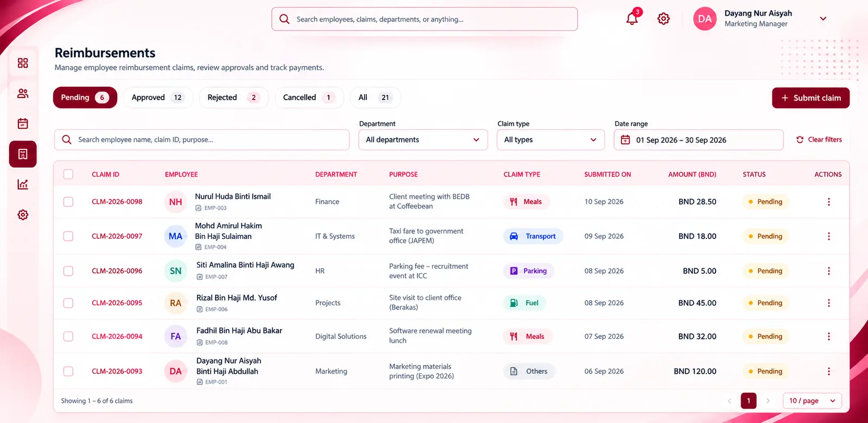Tick the checkbox for CLM-2026-0093

(68, 371)
